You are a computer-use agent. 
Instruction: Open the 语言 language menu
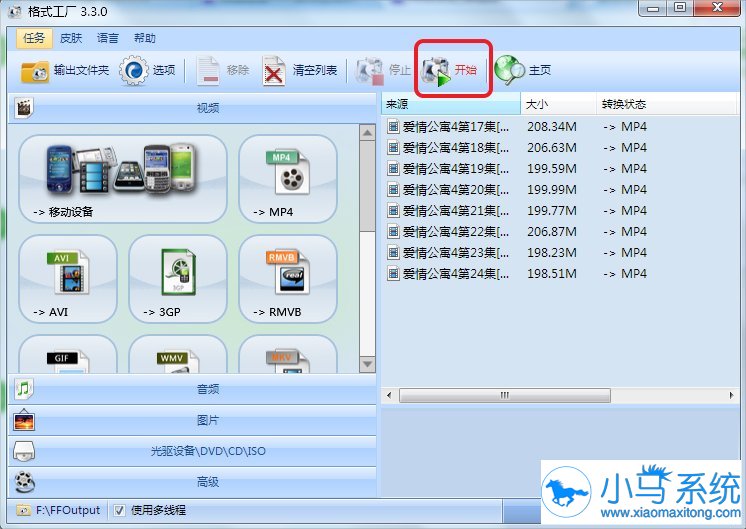pos(108,38)
